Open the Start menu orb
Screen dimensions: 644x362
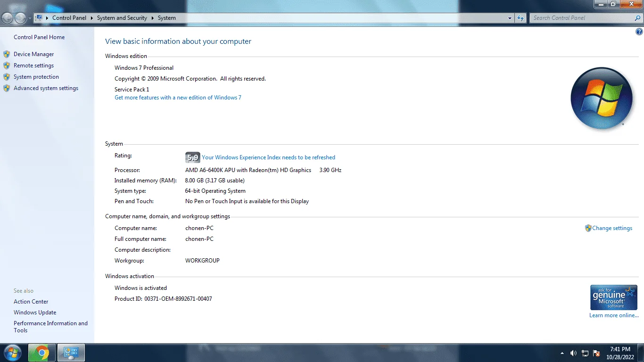point(12,353)
